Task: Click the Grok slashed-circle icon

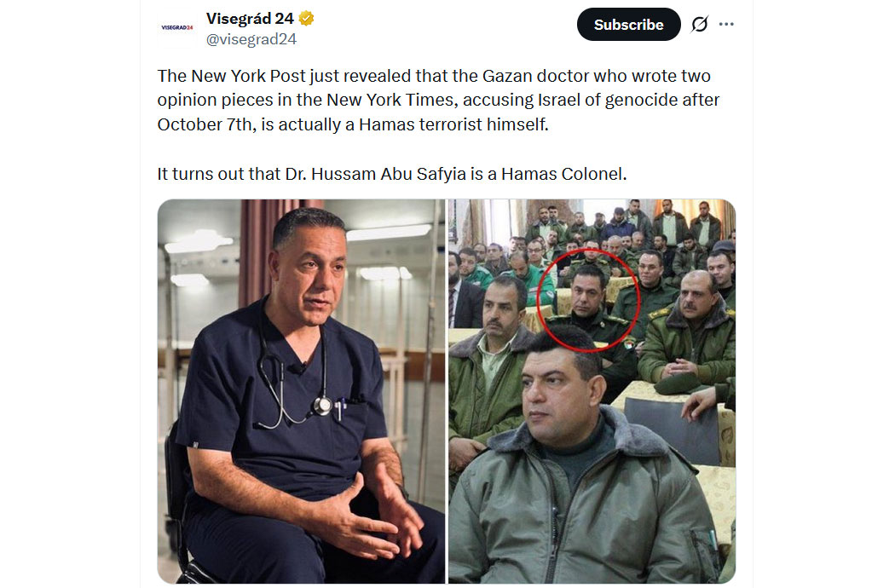Action: click(x=699, y=24)
